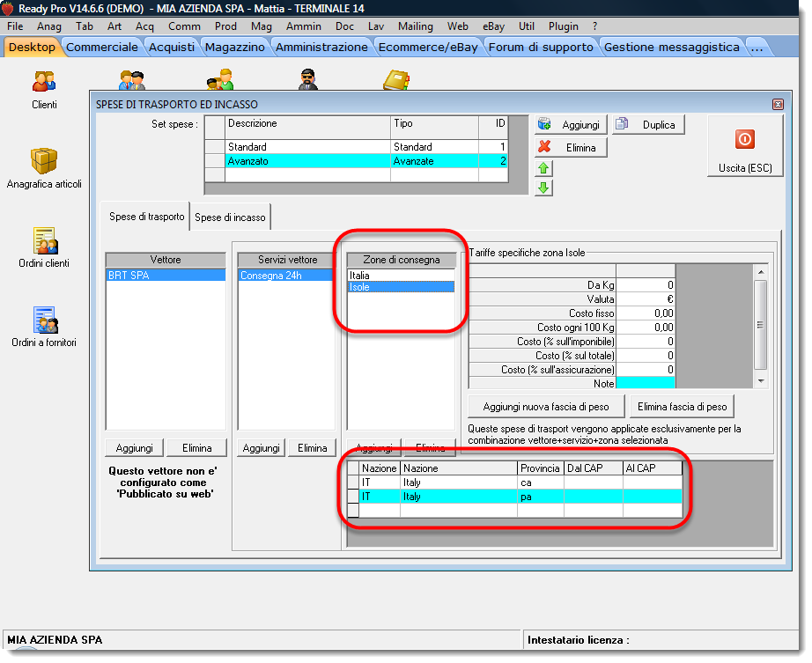Select the Desktop tab
The width and height of the screenshot is (812, 663).
click(x=32, y=47)
